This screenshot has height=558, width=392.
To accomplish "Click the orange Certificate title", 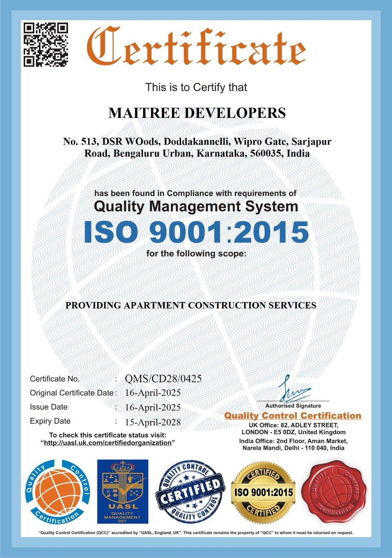I will coord(196,47).
